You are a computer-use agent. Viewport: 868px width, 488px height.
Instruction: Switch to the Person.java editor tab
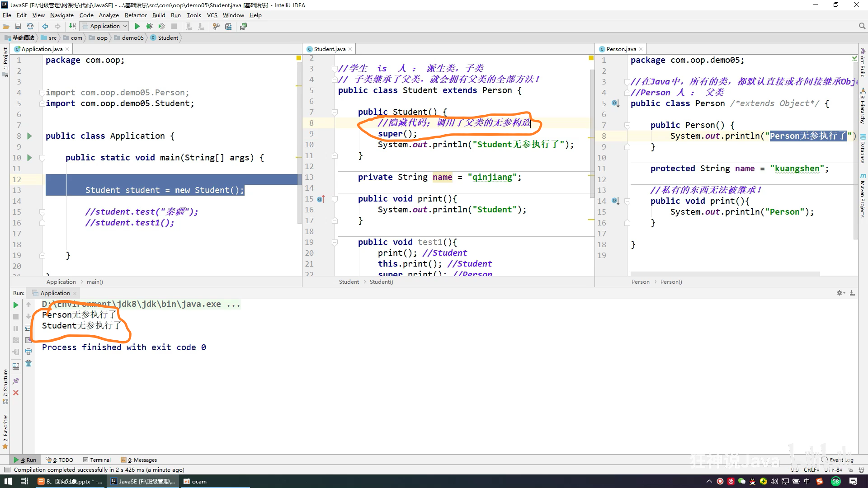(x=621, y=49)
